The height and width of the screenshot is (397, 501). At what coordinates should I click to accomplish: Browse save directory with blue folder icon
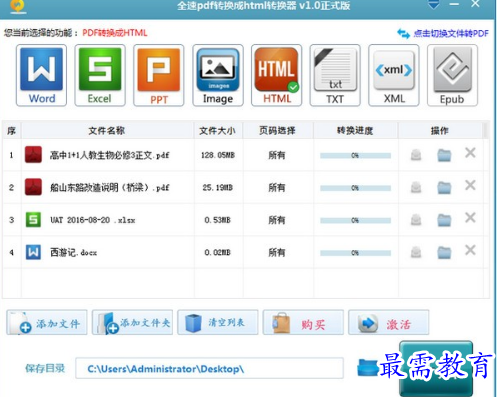tap(367, 368)
